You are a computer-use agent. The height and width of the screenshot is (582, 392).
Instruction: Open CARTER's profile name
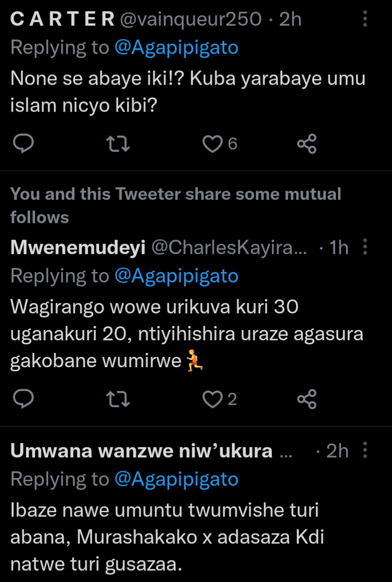[62, 19]
